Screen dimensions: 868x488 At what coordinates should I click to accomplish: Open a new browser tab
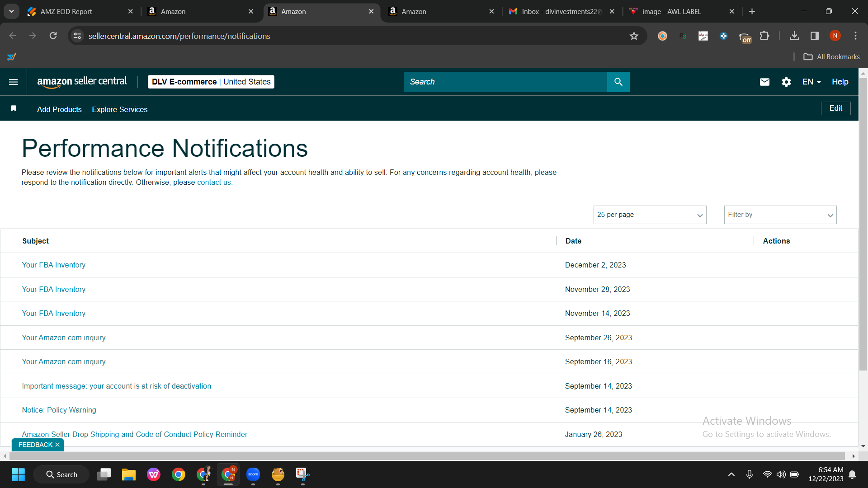pyautogui.click(x=752, y=11)
